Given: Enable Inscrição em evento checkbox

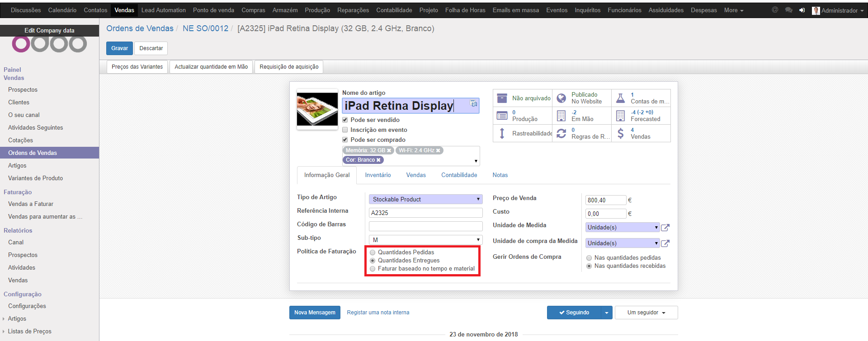Looking at the screenshot, I should [x=345, y=130].
